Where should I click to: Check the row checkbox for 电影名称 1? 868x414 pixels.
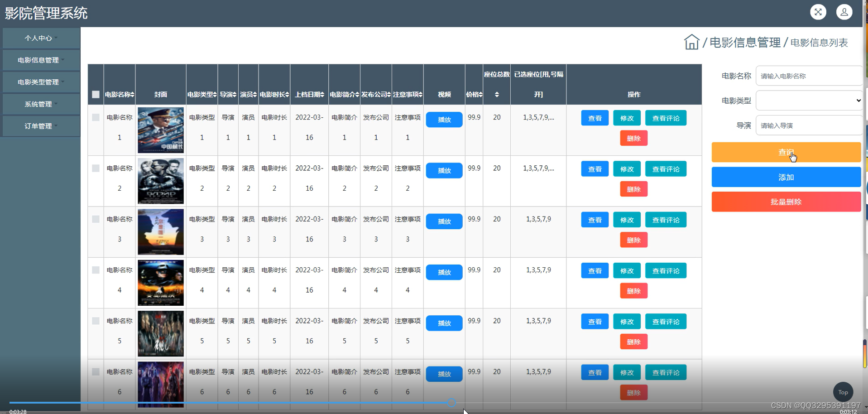[x=96, y=117]
